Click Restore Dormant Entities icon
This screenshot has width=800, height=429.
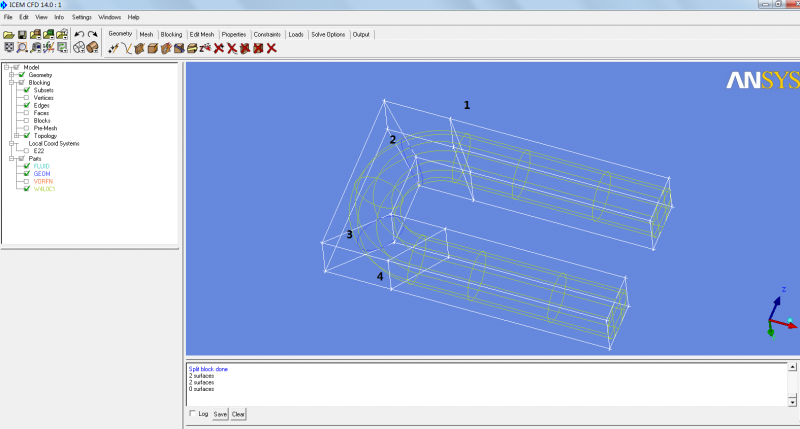tap(205, 48)
